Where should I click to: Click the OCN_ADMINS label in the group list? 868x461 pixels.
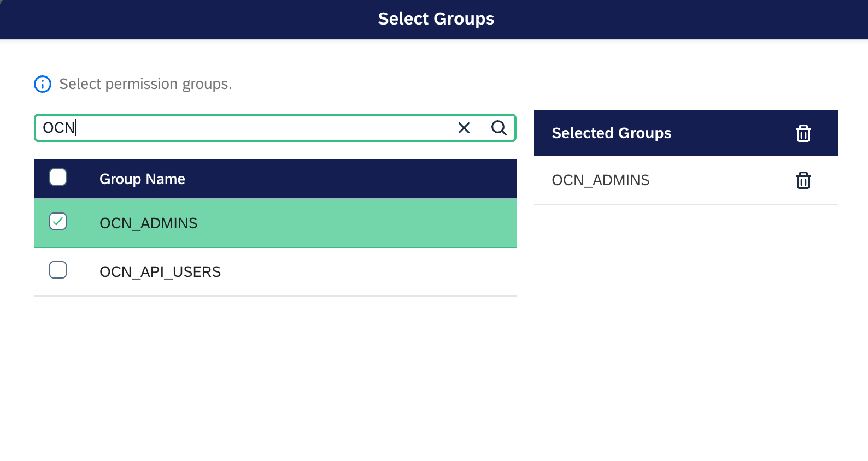[x=148, y=223]
